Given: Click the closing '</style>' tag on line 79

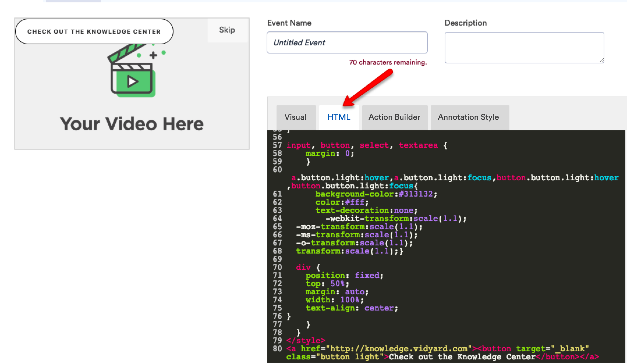Looking at the screenshot, I should [x=306, y=340].
